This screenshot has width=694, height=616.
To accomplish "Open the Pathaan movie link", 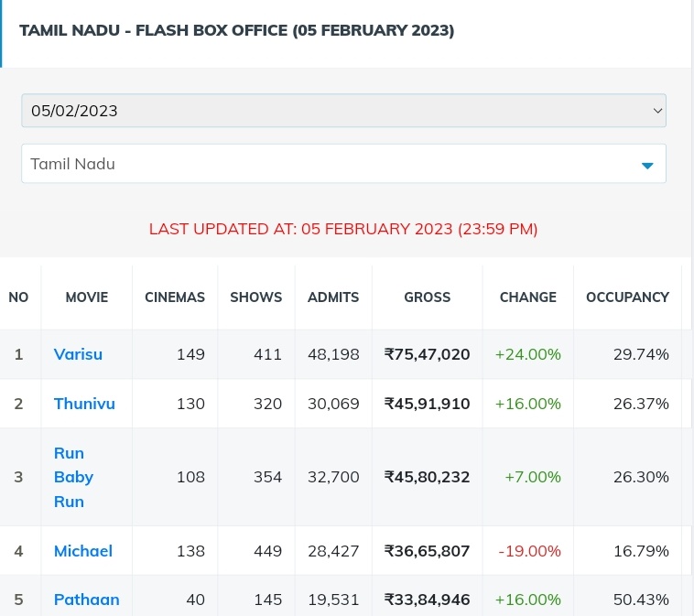I will click(x=86, y=600).
